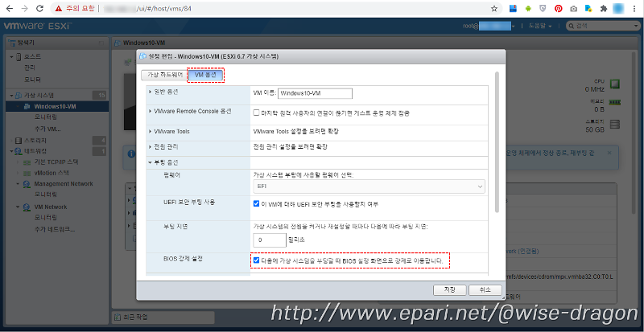
Task: Click the blue information banner icon
Action: (x=131, y=154)
